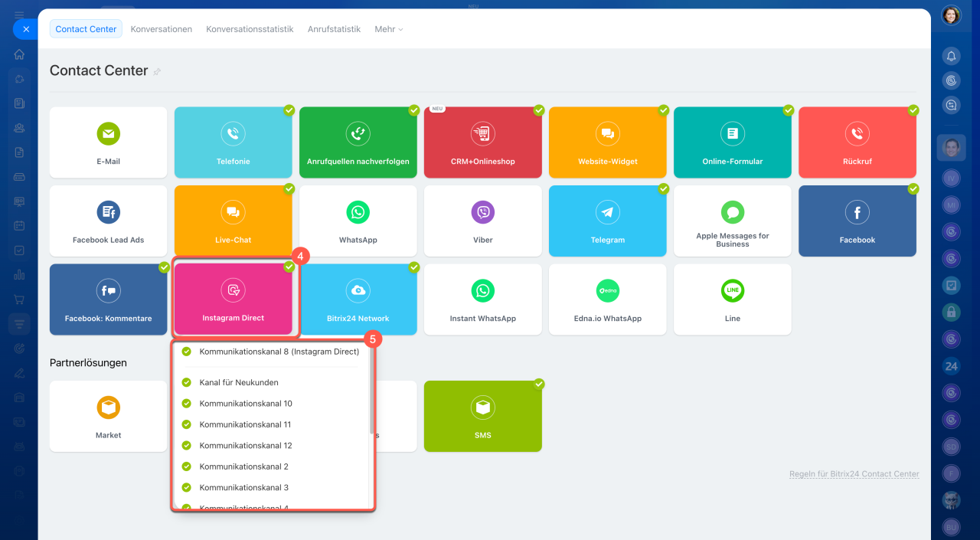Open the Telefonie tile
The image size is (980, 540).
tap(233, 142)
